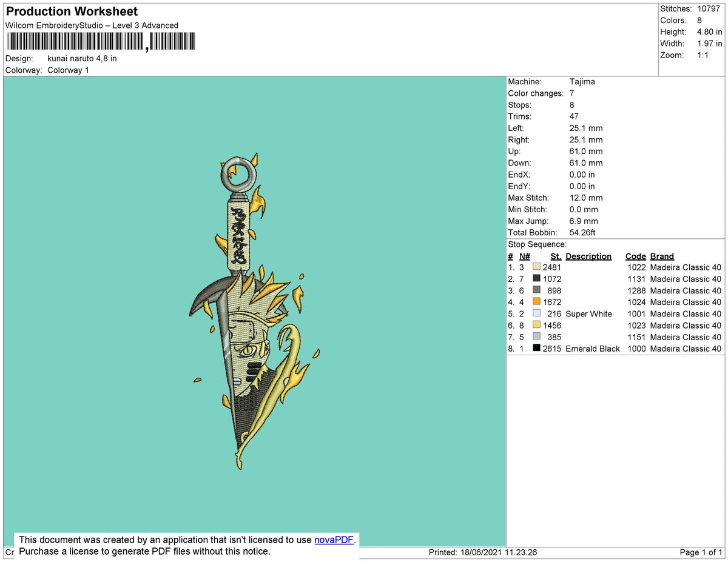Select the height value 4.80 in
This screenshot has width=728, height=562.
(x=709, y=32)
